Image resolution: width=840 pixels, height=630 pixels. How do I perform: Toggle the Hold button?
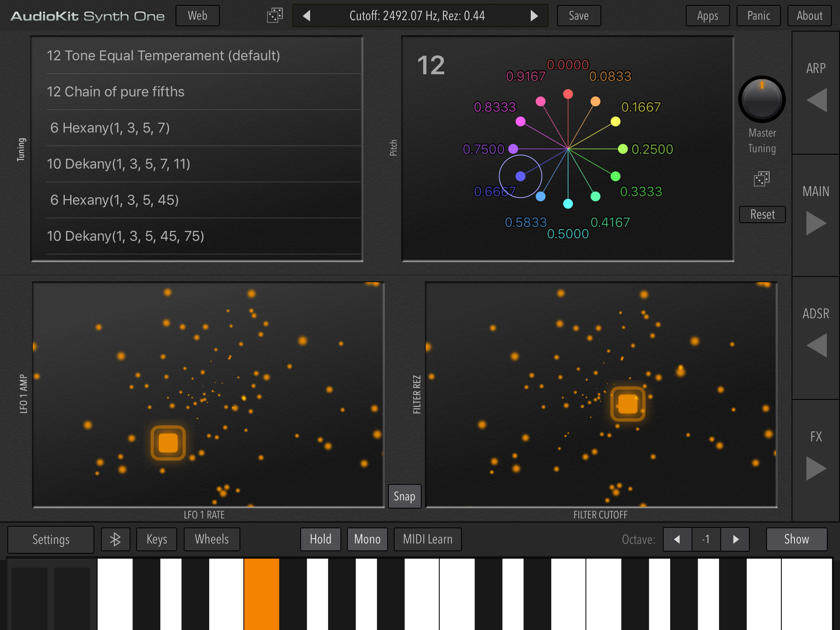pyautogui.click(x=321, y=539)
